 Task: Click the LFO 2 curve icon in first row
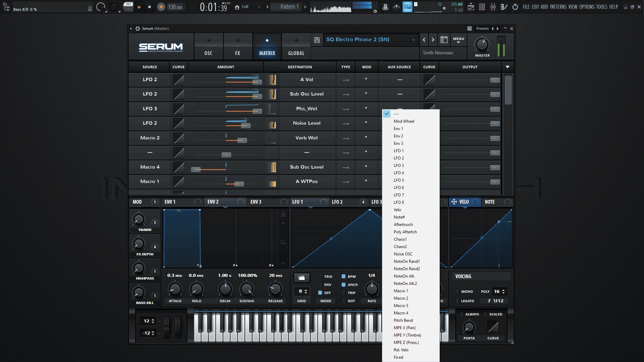click(178, 80)
